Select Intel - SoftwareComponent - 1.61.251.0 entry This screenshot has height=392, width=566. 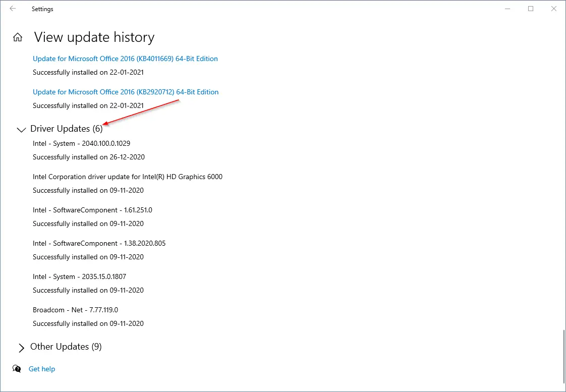click(x=92, y=210)
